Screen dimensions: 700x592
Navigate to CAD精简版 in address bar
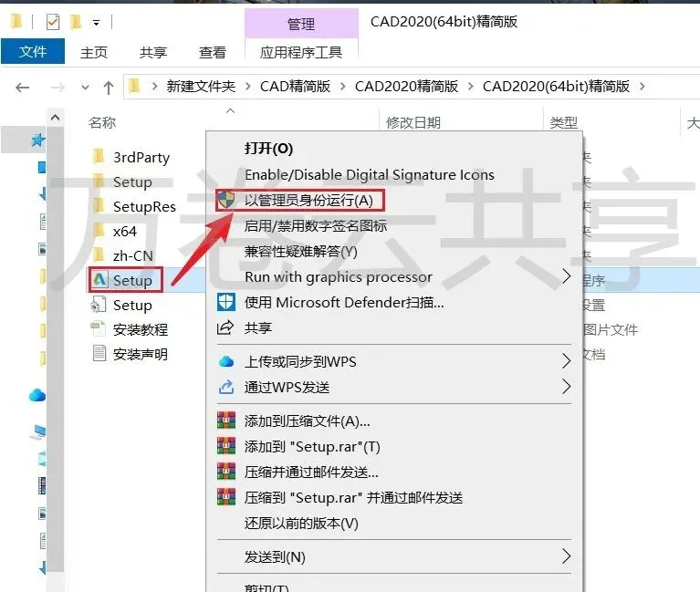(x=295, y=86)
